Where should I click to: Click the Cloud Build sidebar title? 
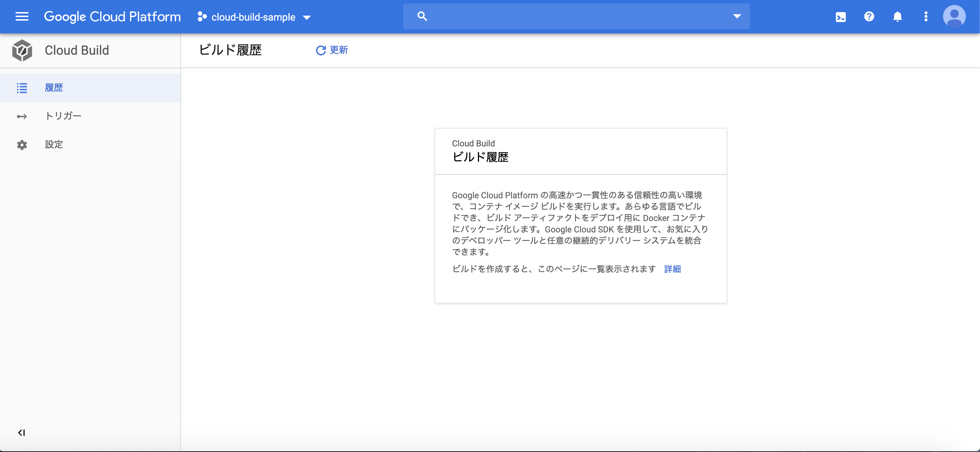pyautogui.click(x=77, y=50)
